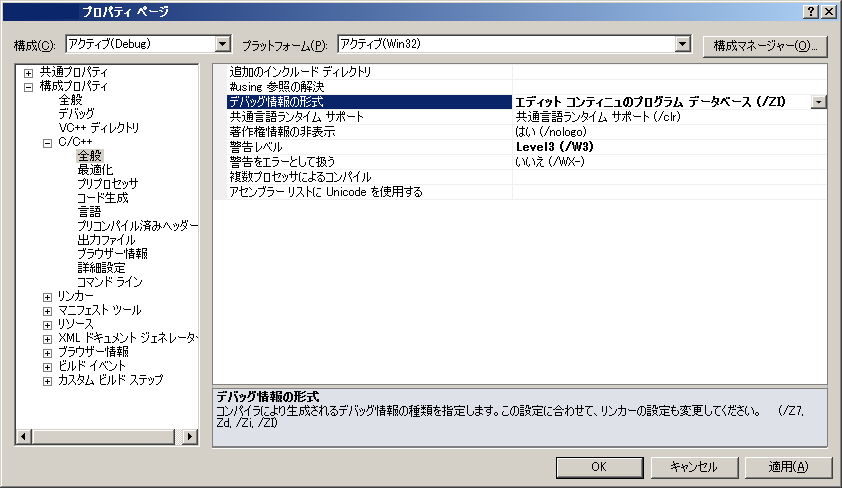This screenshot has height=488, width=842.
Task: Click empty value of 追加のインクルード ディレクトリ
Action: [x=670, y=72]
